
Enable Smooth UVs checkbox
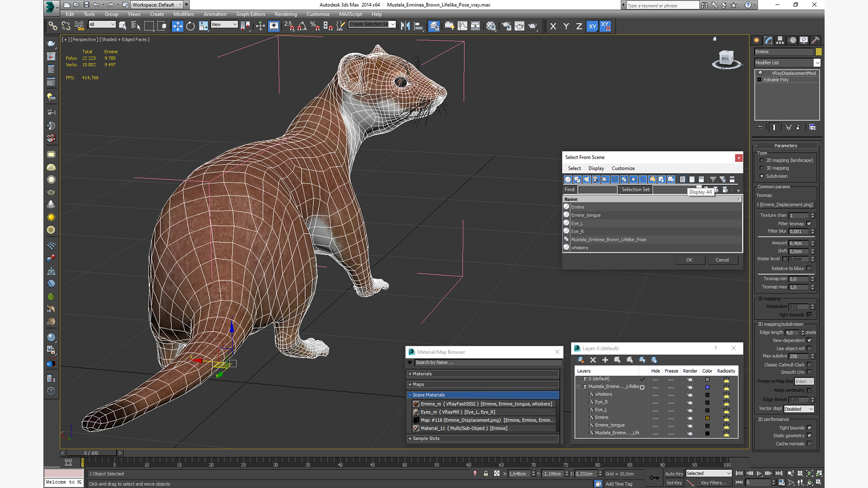[x=809, y=372]
